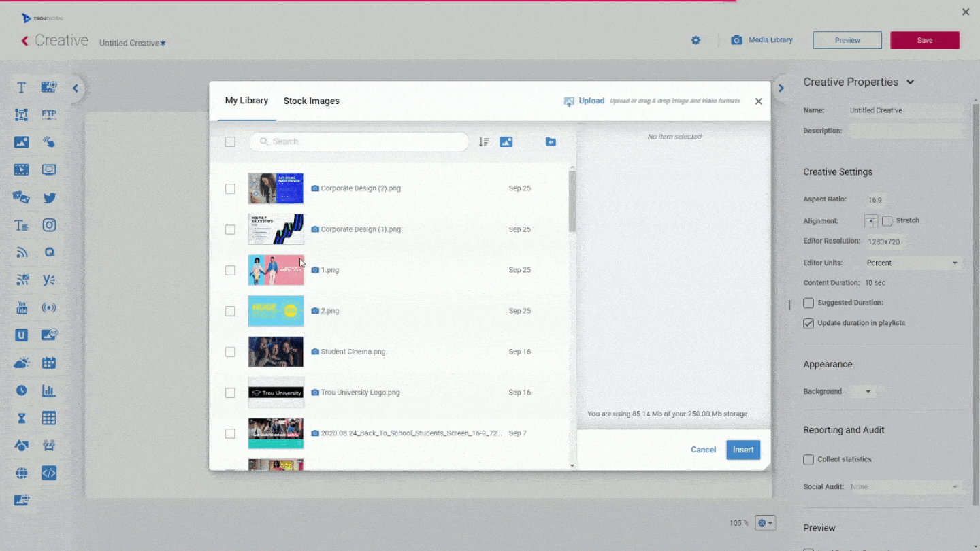This screenshot has width=980, height=551.
Task: Open the zoom options dropdown near 105 %
Action: point(765,523)
